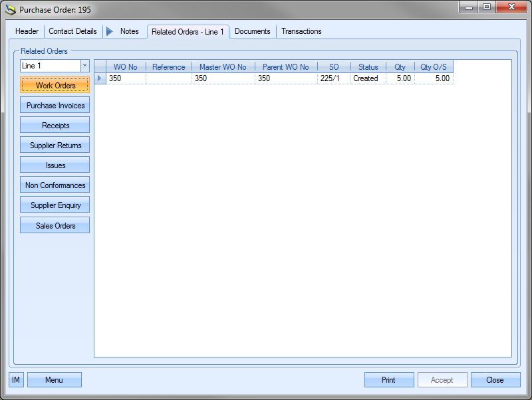Viewport: 532px width, 400px height.
Task: Open the Transactions tab
Action: (x=301, y=31)
